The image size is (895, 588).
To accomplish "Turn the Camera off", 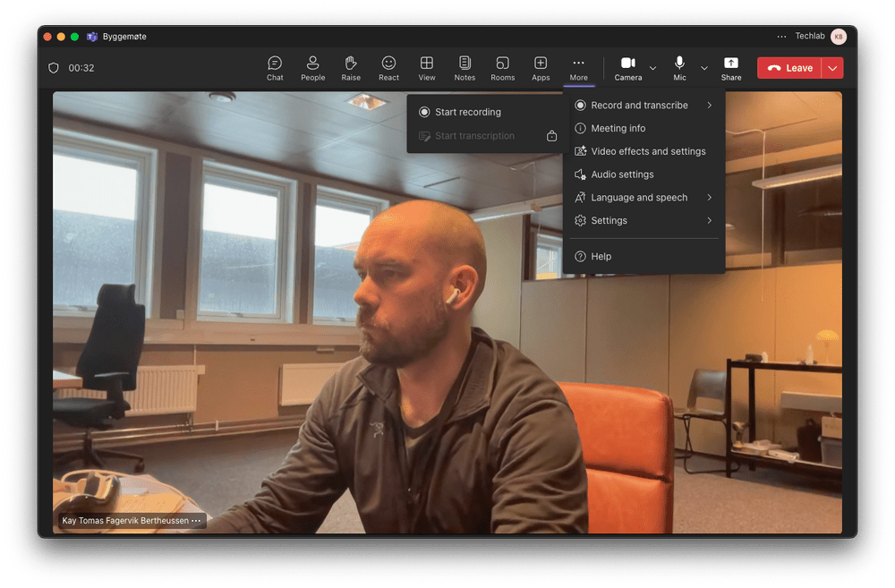I will (628, 68).
